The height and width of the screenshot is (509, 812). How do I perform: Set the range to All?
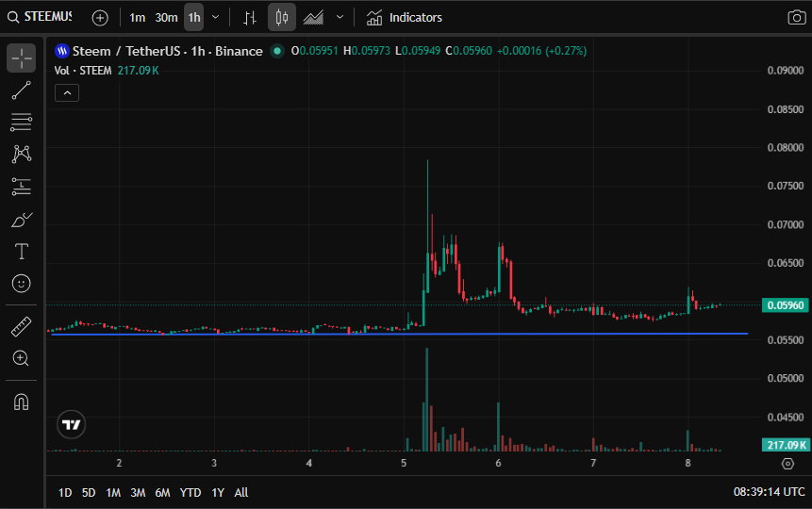tap(241, 492)
